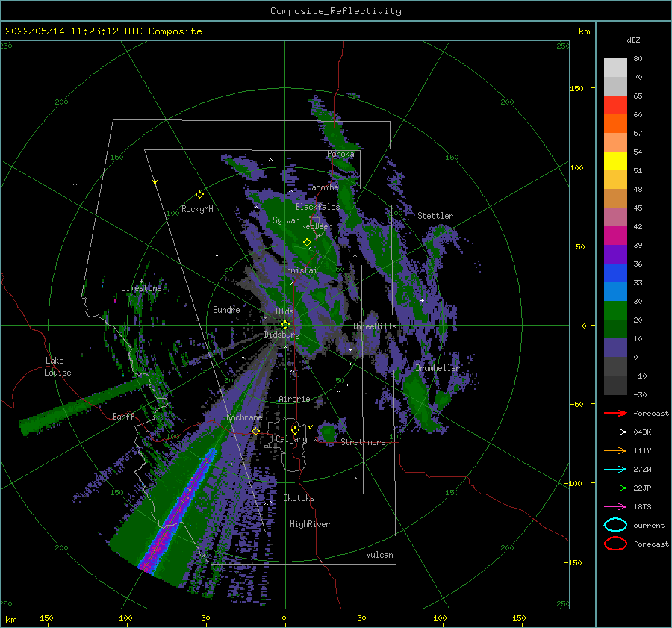Click the RockyMH label
Image resolution: width=672 pixels, height=628 pixels.
(x=197, y=209)
